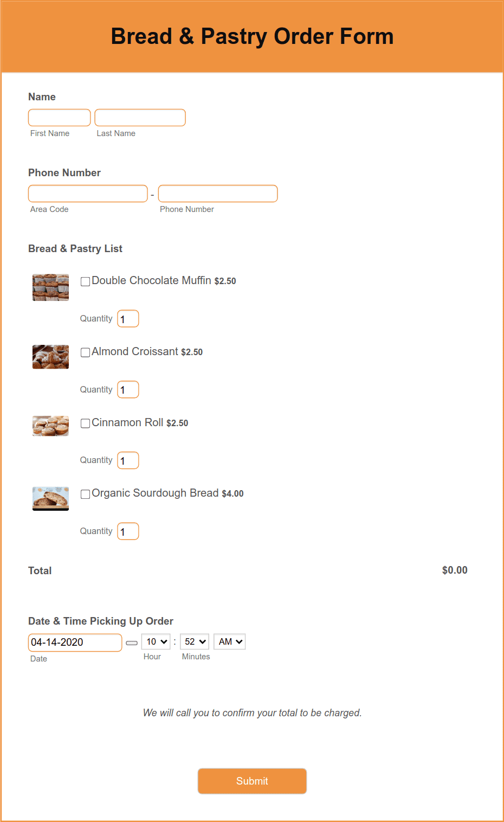The image size is (504, 822).
Task: Select the Almond Croissant item
Action: (x=85, y=352)
